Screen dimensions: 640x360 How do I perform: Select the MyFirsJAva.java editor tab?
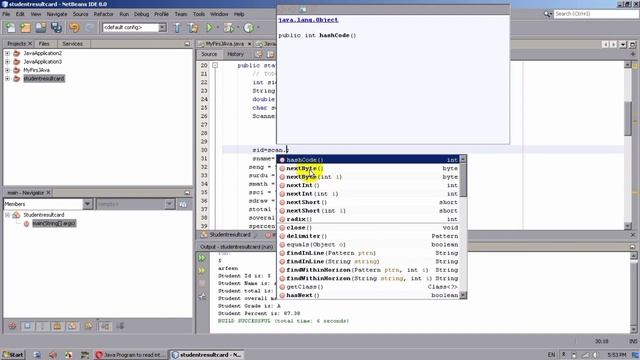click(x=224, y=44)
